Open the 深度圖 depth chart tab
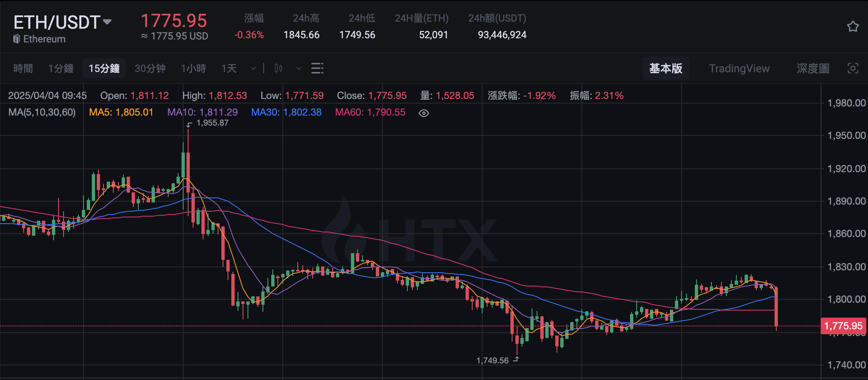 (814, 68)
